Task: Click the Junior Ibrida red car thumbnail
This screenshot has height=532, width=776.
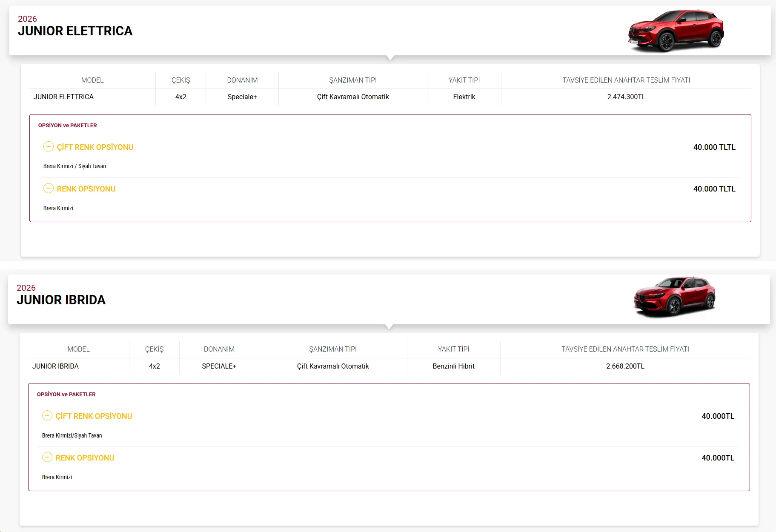Action: tap(675, 297)
